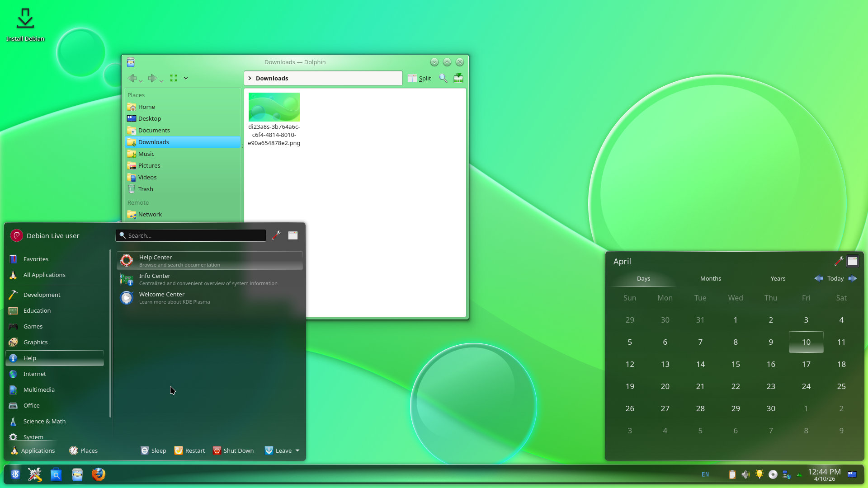Click the volume speaker tray icon
Image resolution: width=868 pixels, height=488 pixels.
[x=745, y=474]
